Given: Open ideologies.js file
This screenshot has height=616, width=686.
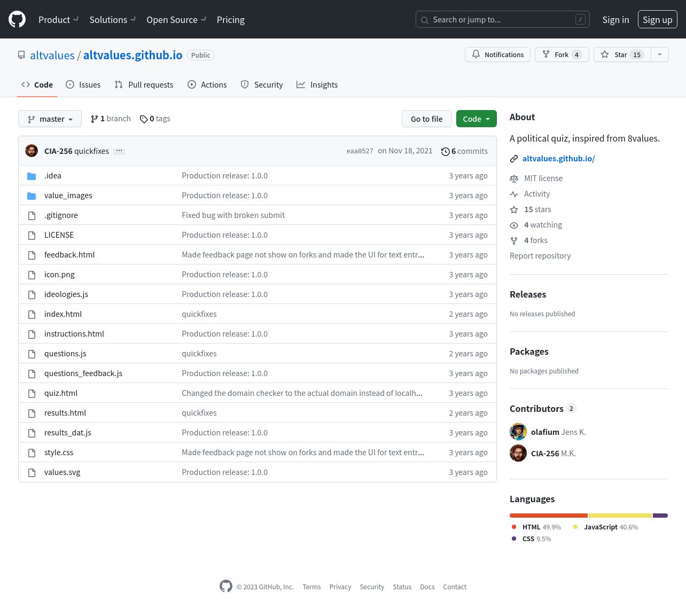Looking at the screenshot, I should click(x=66, y=294).
